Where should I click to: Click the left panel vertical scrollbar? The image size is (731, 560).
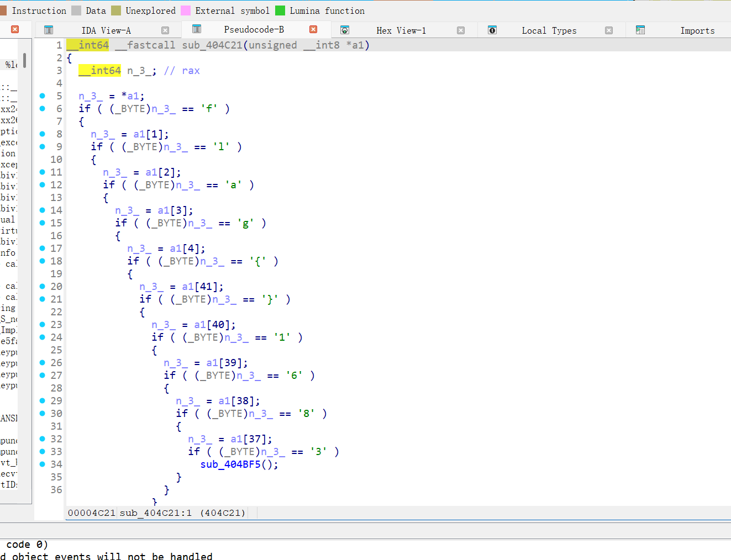[x=25, y=61]
